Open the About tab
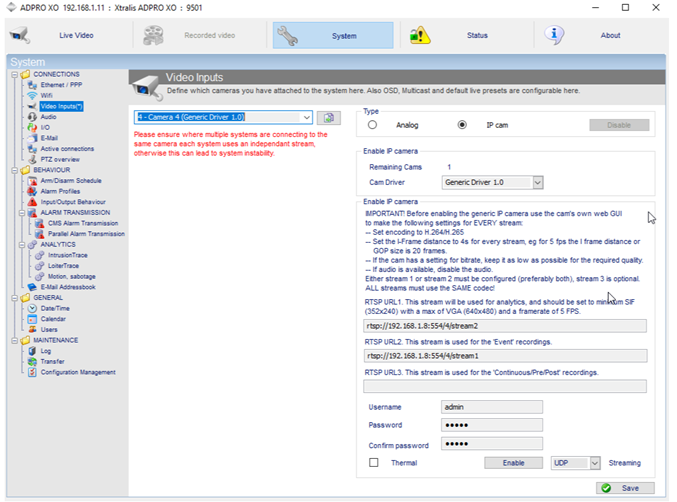The width and height of the screenshot is (677, 502). click(x=601, y=35)
